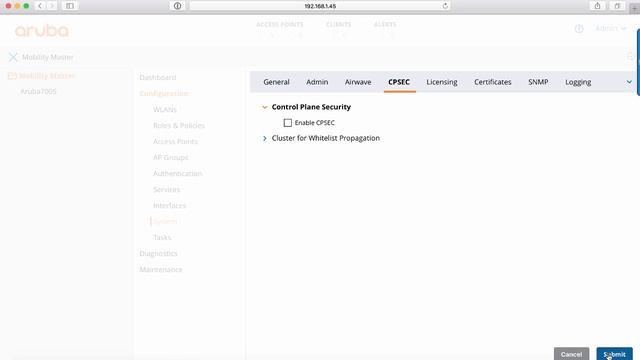Open the Configuration menu item
Screen dimensions: 640x360
coord(164,93)
